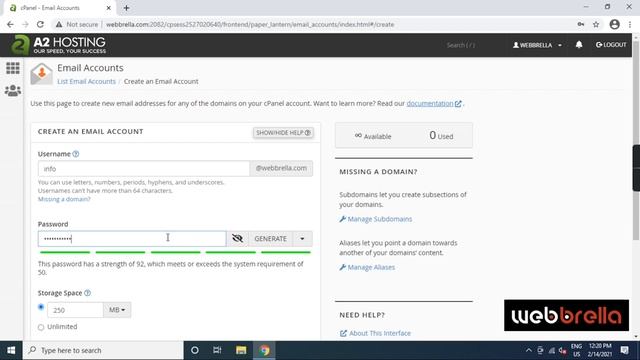Image resolution: width=640 pixels, height=360 pixels.
Task: Open User Manager people icon in sidebar
Action: click(x=13, y=90)
